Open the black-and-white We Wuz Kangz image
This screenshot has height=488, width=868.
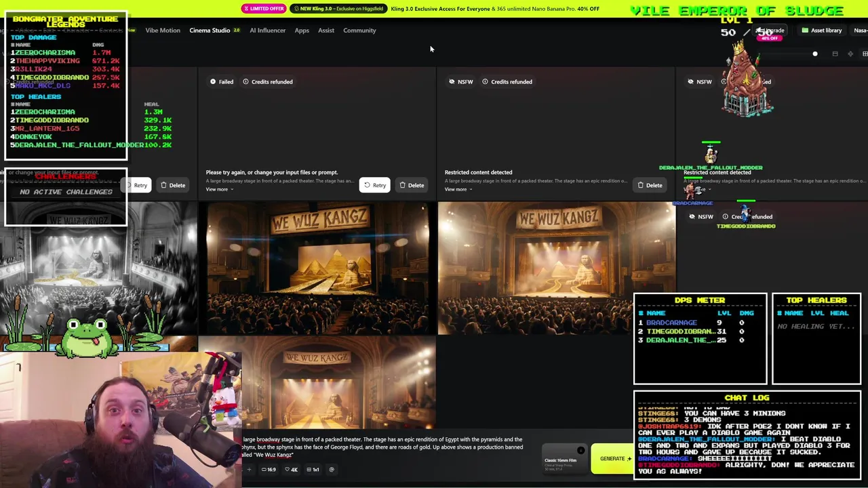(x=98, y=268)
